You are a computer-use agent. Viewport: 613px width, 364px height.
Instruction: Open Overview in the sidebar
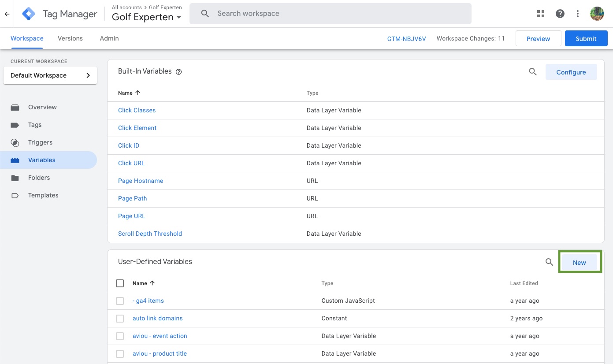[x=42, y=107]
